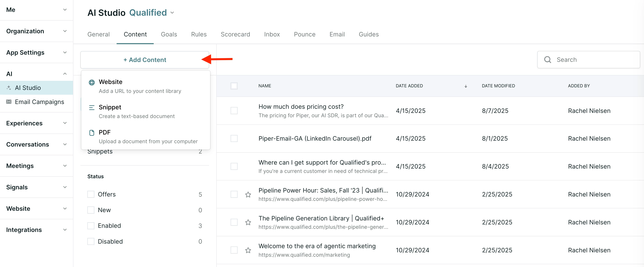This screenshot has height=267, width=644.
Task: Click the Add Content button
Action: click(145, 60)
